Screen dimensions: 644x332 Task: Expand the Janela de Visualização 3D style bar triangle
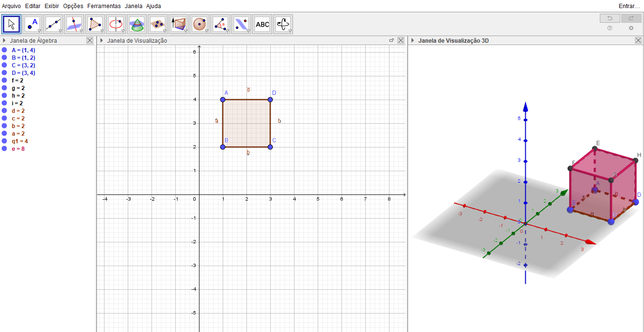[x=413, y=41]
